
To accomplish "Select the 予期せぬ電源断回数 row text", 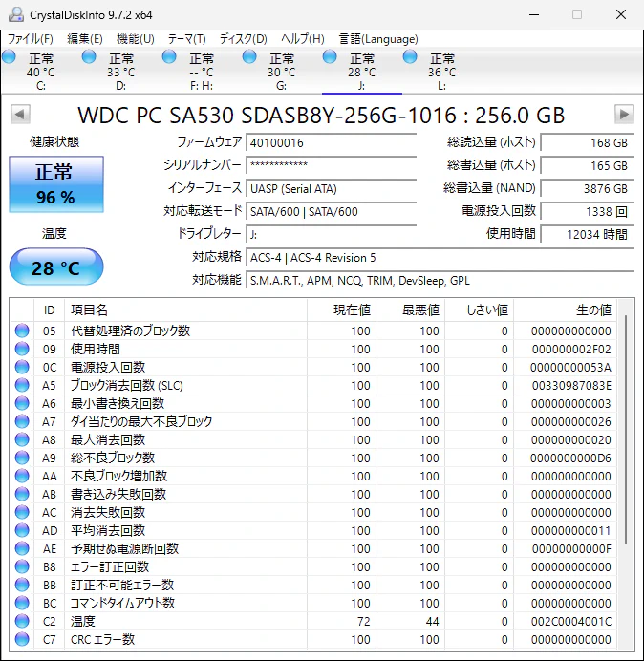I will 125,548.
